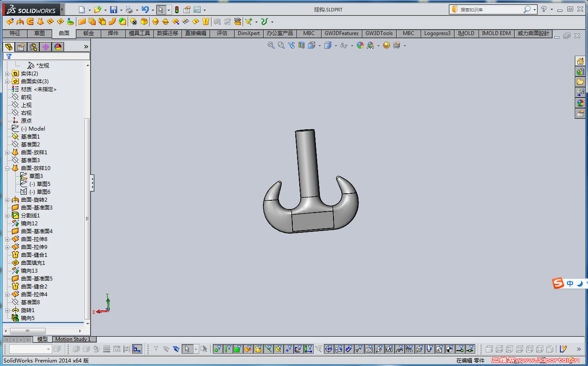Expand the manager panel tabs with the double chevron

(x=86, y=47)
